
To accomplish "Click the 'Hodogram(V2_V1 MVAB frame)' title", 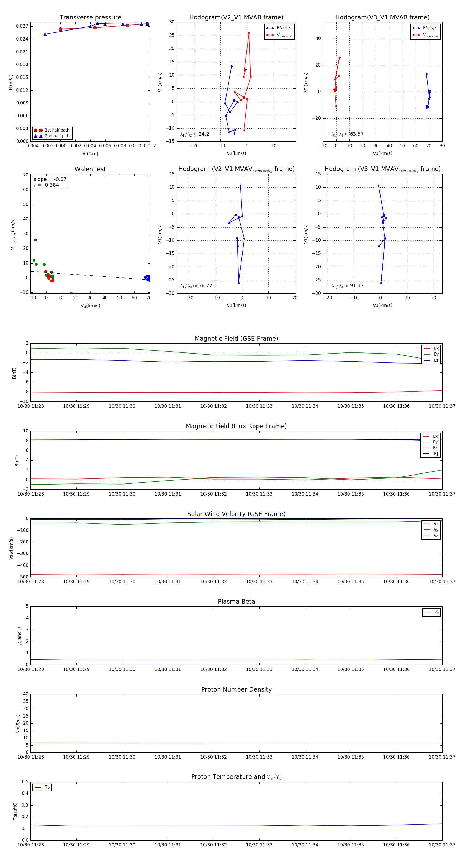I will click(x=236, y=18).
